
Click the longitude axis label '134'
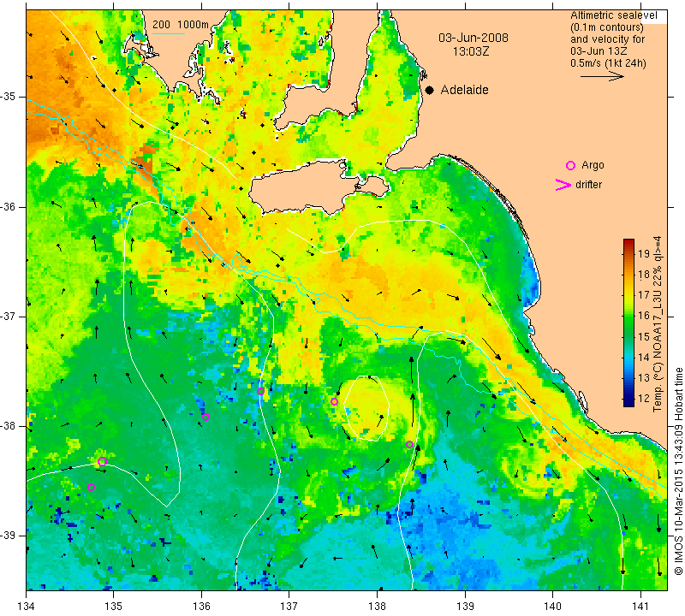(27, 606)
